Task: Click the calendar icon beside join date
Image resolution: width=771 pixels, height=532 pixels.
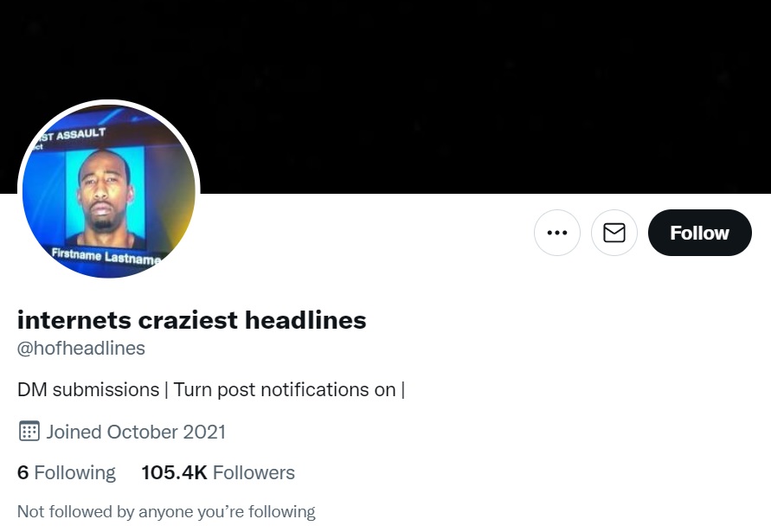Action: point(29,431)
